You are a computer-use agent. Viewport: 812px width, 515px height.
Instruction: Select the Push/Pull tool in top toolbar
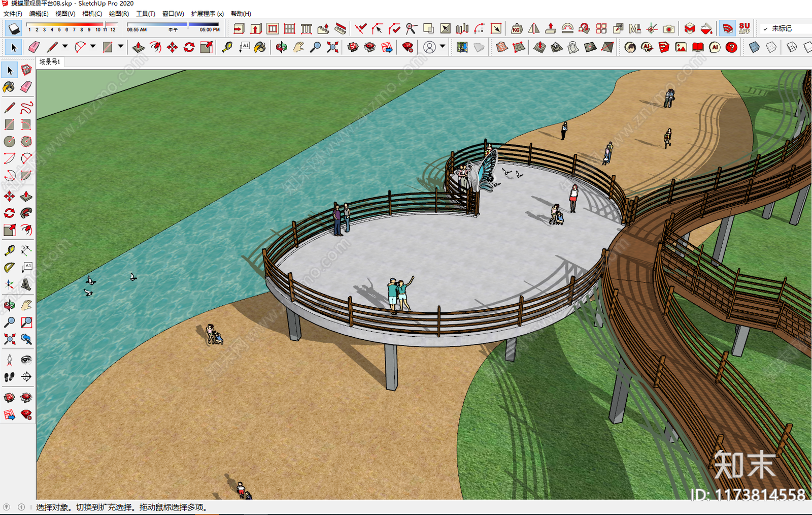click(x=138, y=47)
